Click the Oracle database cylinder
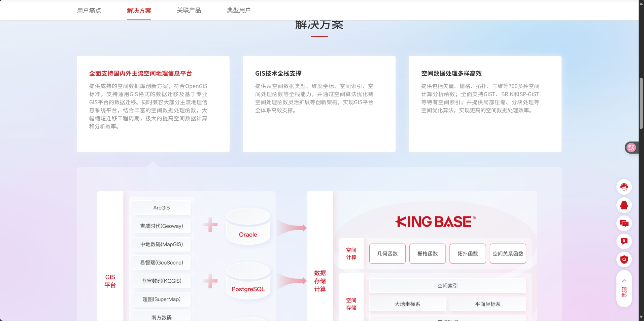The height and width of the screenshot is (321, 644). [248, 226]
